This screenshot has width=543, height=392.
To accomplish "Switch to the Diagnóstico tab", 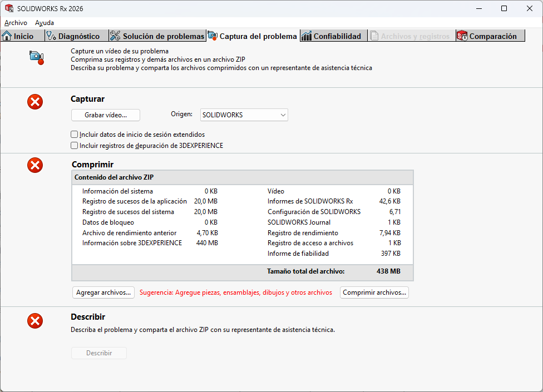I will [77, 36].
